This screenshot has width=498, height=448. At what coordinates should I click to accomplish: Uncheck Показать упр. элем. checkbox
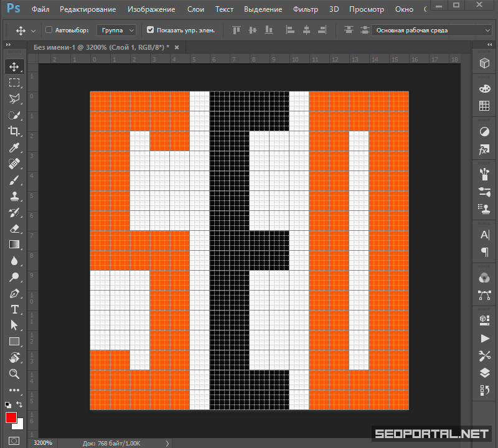coord(150,30)
